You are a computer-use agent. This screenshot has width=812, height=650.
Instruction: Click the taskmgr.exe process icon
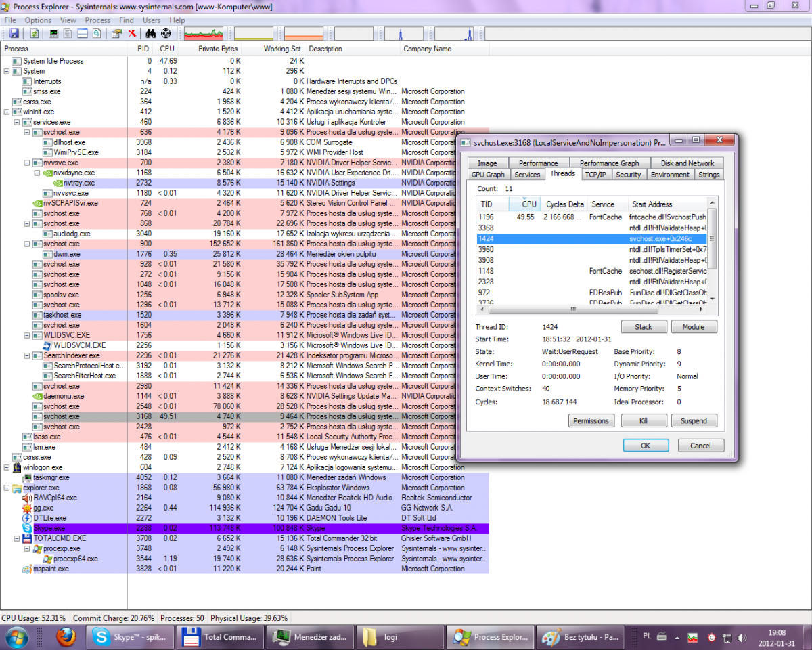click(x=28, y=477)
